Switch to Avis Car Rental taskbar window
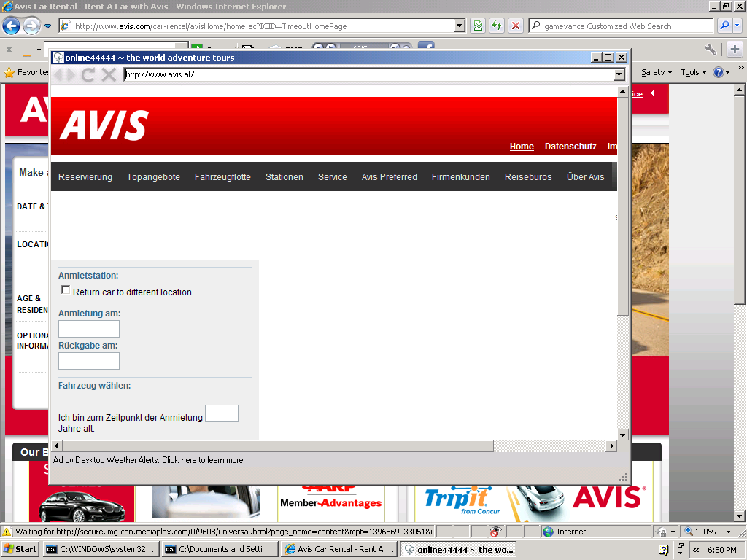The width and height of the screenshot is (747, 560). tap(339, 550)
